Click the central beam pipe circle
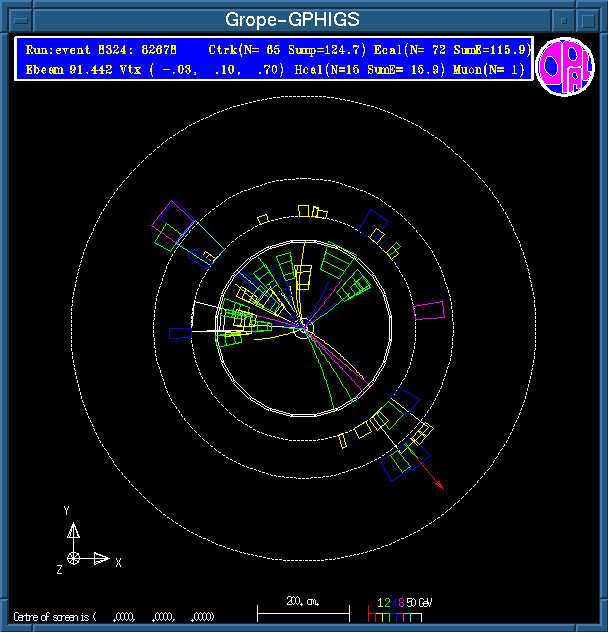The image size is (608, 632). (x=304, y=328)
